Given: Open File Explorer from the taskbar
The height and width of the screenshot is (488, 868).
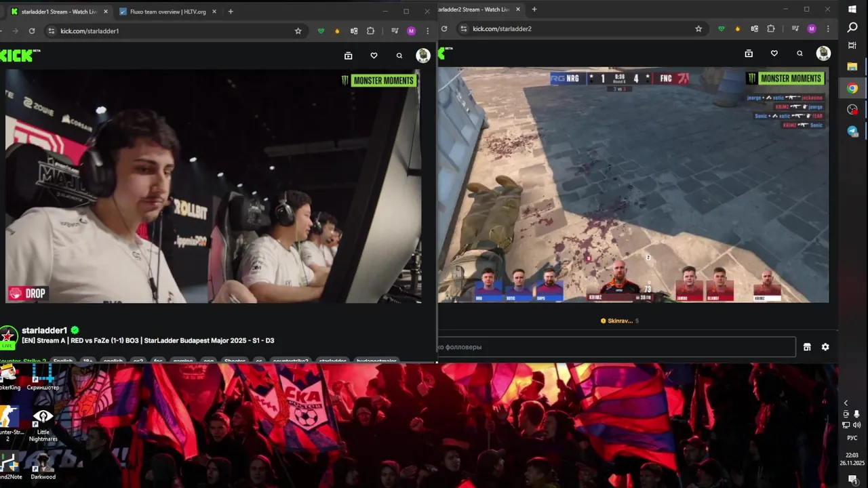Looking at the screenshot, I should pyautogui.click(x=852, y=66).
